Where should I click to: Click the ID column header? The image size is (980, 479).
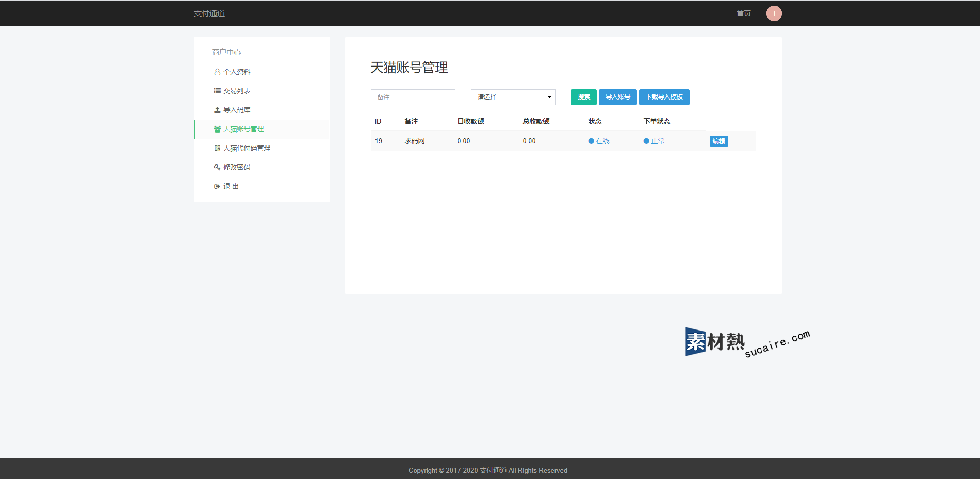click(x=378, y=122)
